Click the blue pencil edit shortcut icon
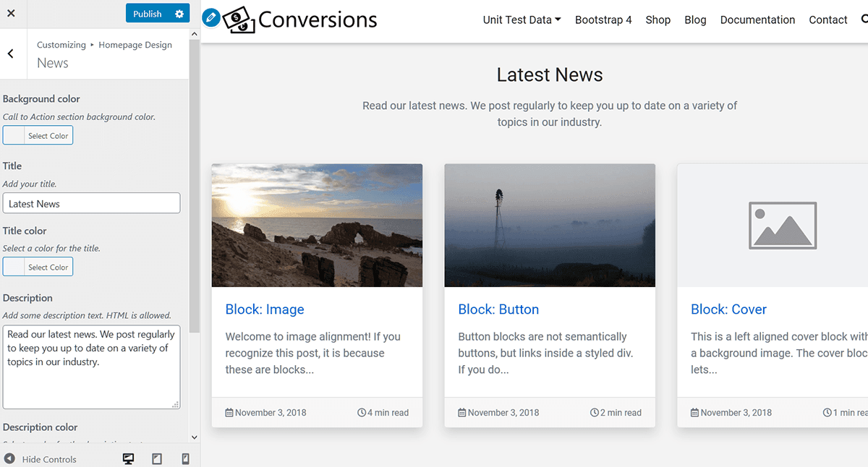 tap(211, 17)
